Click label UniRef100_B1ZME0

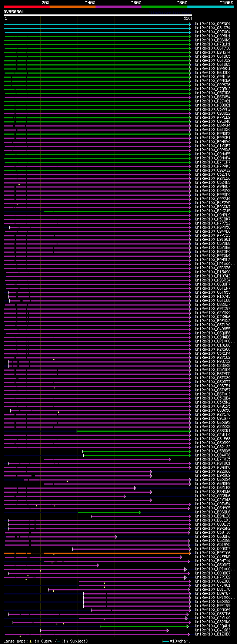[x=213, y=634]
